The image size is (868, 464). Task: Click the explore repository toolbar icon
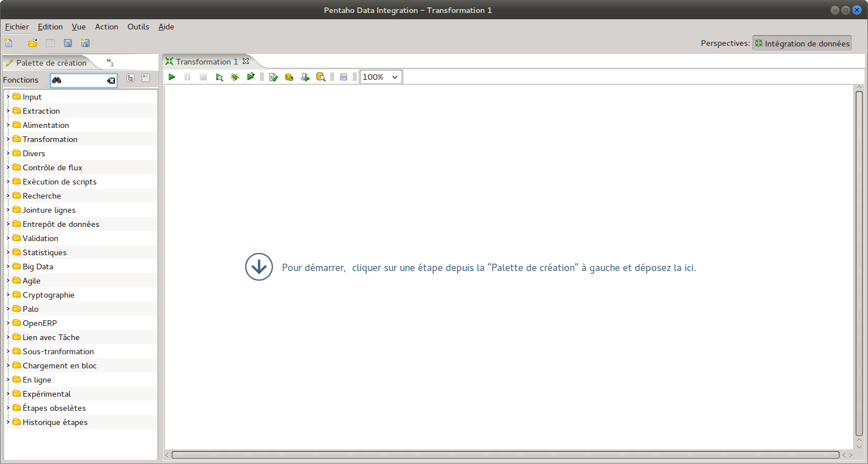tap(50, 43)
